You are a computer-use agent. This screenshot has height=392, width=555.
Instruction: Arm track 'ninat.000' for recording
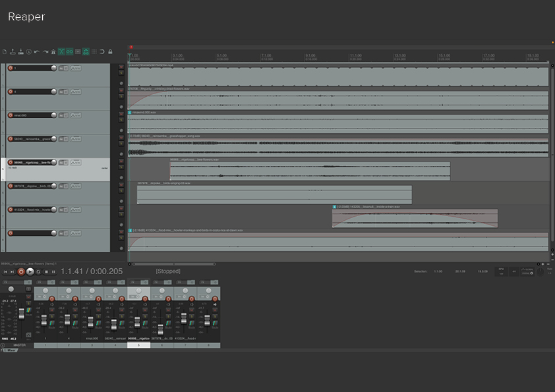click(11, 115)
